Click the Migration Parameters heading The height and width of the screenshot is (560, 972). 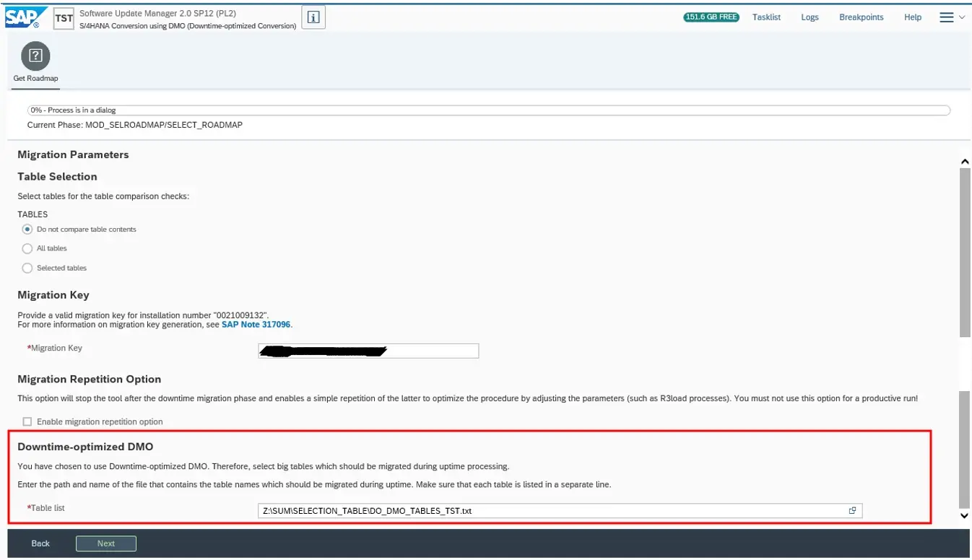pyautogui.click(x=73, y=154)
